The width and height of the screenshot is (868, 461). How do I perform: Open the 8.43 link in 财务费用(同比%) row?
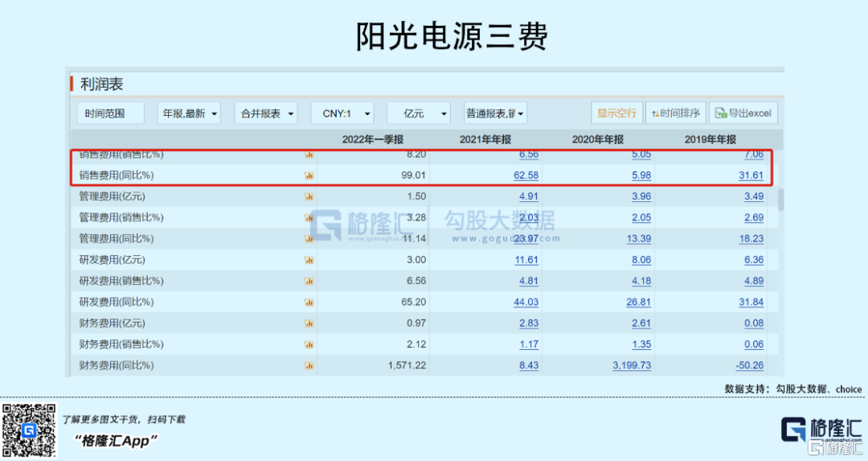(529, 366)
